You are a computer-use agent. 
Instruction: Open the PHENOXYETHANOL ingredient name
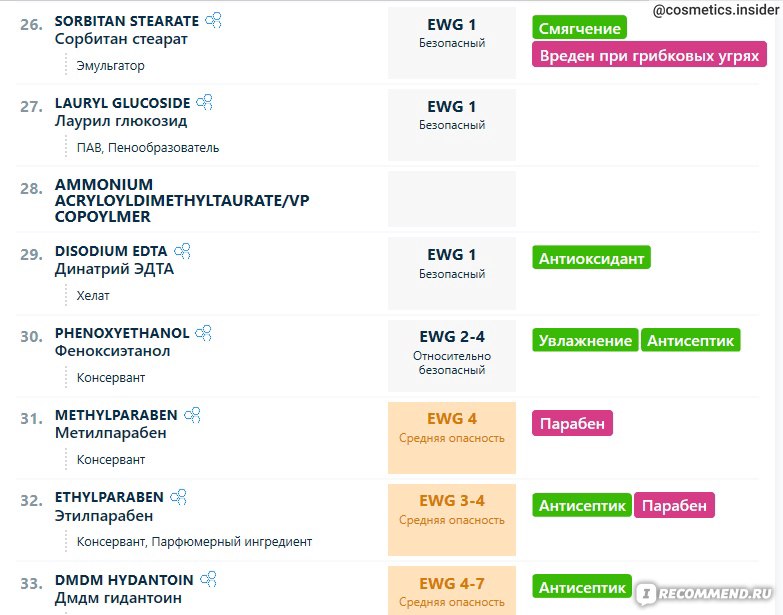pos(122,333)
